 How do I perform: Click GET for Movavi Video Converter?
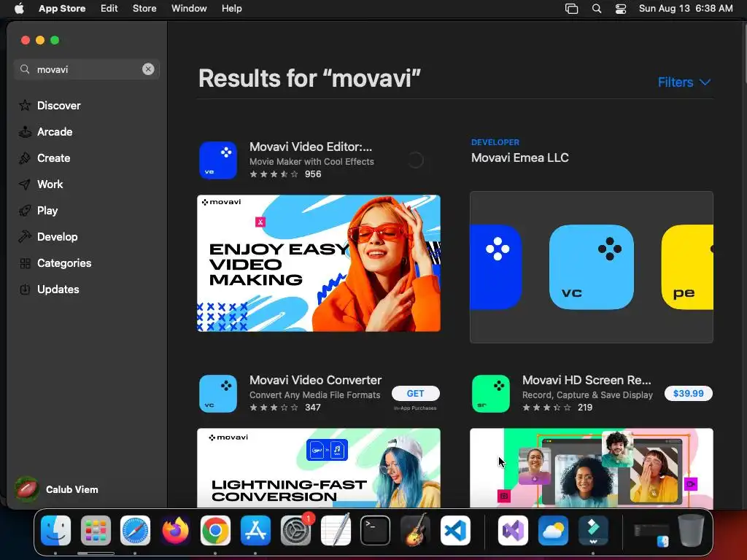tap(415, 393)
